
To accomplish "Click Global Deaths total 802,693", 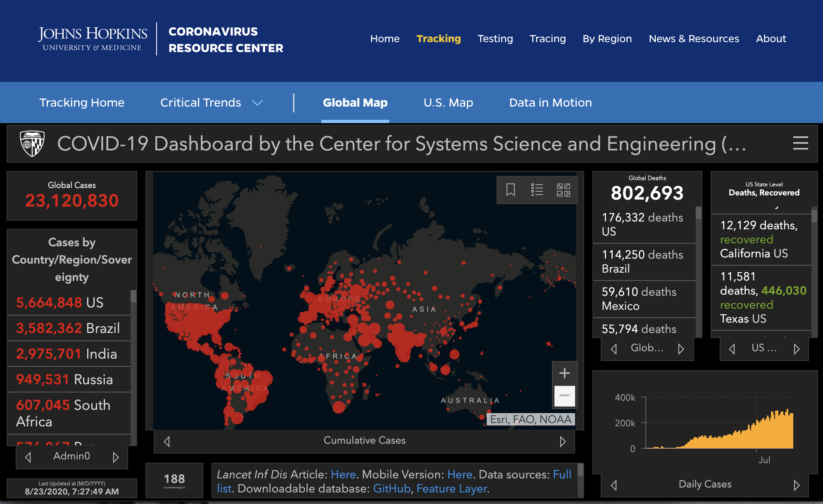I will tap(647, 193).
